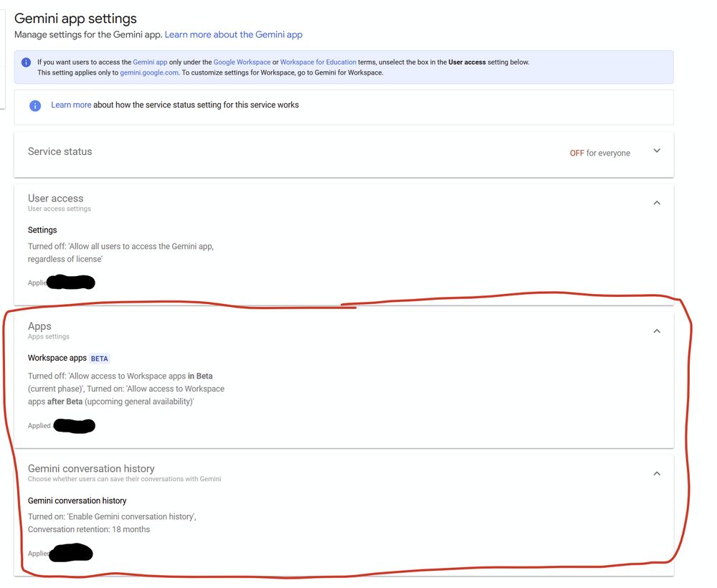Click the 'Apps settings' subtitle
This screenshot has height=588, width=717.
49,336
